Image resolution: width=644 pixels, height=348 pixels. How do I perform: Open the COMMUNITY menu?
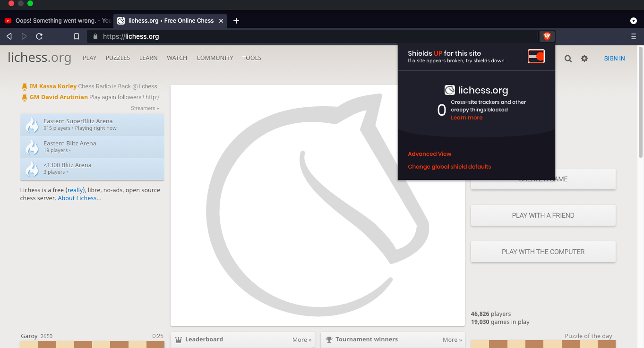pyautogui.click(x=215, y=58)
